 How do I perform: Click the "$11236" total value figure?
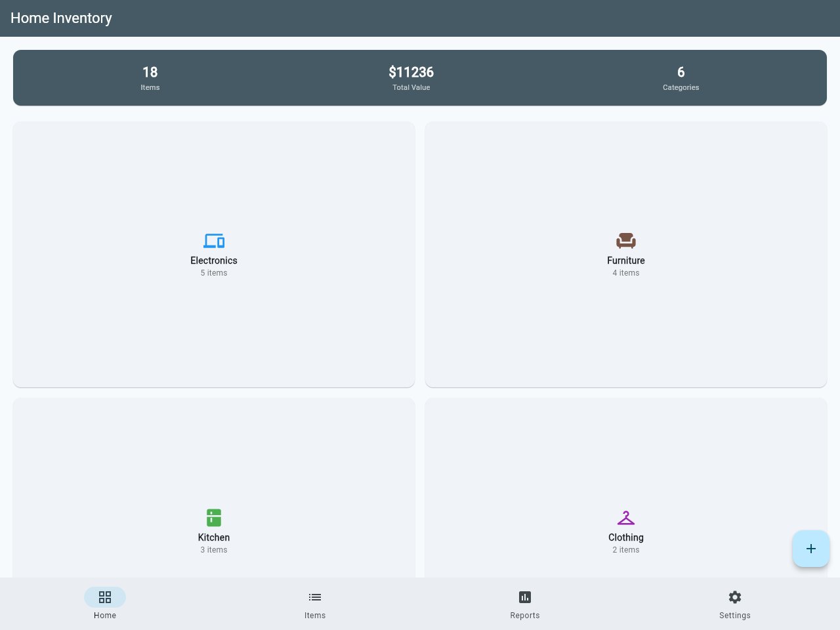(411, 72)
